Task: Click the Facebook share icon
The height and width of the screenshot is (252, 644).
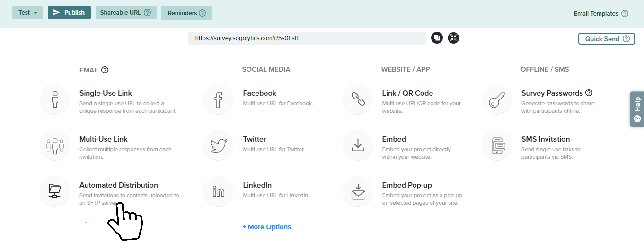Action: click(218, 99)
